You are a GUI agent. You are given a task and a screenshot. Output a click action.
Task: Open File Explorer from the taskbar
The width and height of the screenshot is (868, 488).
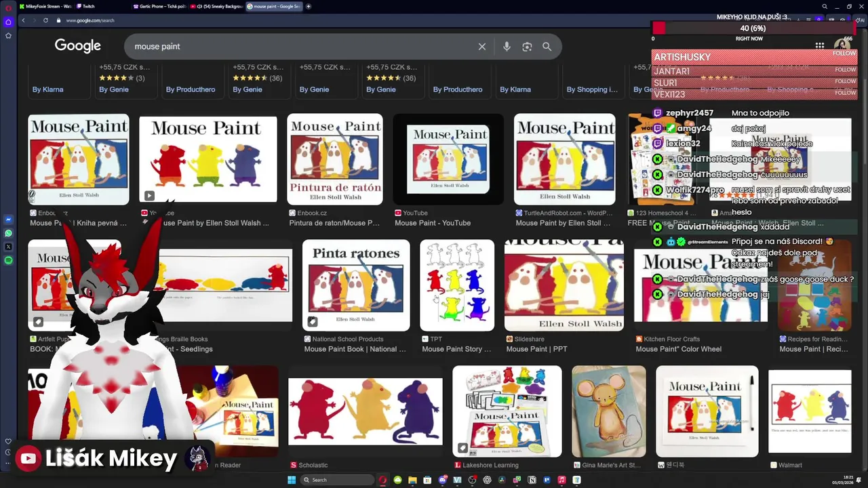click(412, 480)
